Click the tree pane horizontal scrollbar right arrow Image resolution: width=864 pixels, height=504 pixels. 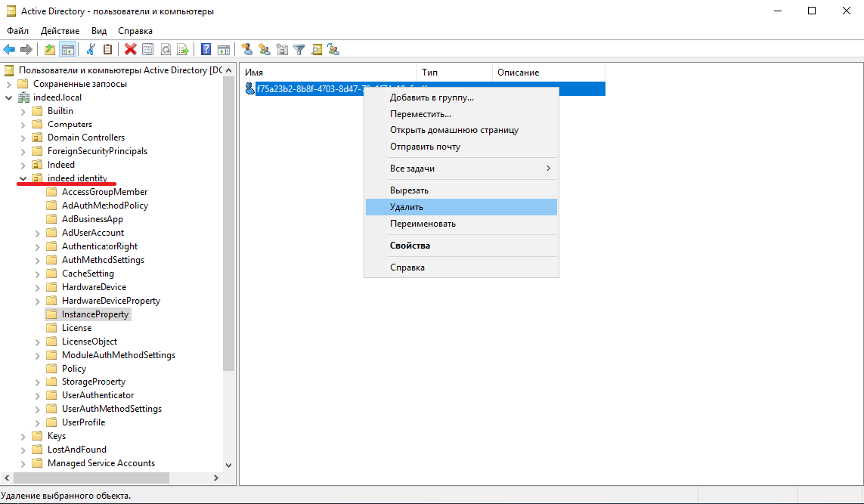click(215, 478)
